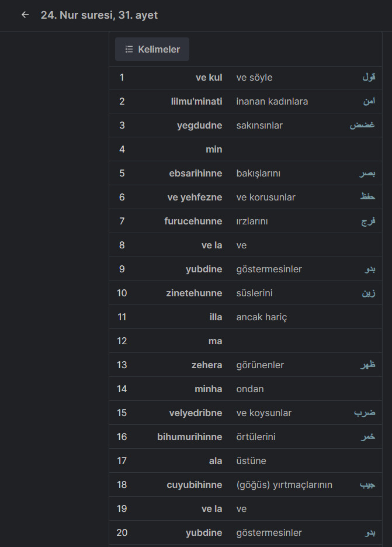Click the root link in row 20 yubdine
Screen dimensions: 392x547
click(x=370, y=532)
